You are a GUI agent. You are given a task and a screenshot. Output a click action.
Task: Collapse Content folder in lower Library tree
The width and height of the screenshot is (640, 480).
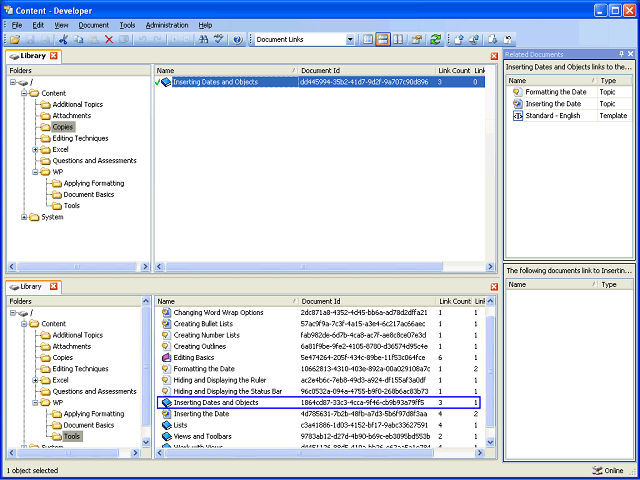tap(24, 324)
